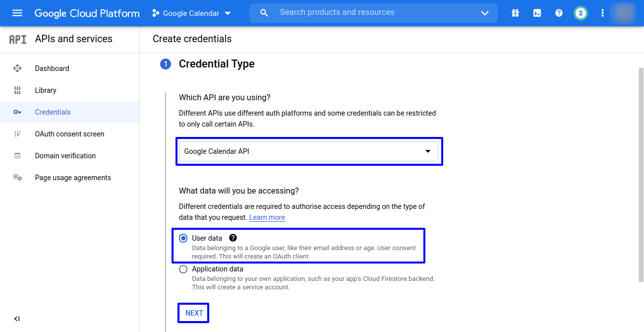644x332 pixels.
Task: Navigate to Library in sidebar
Action: click(46, 90)
